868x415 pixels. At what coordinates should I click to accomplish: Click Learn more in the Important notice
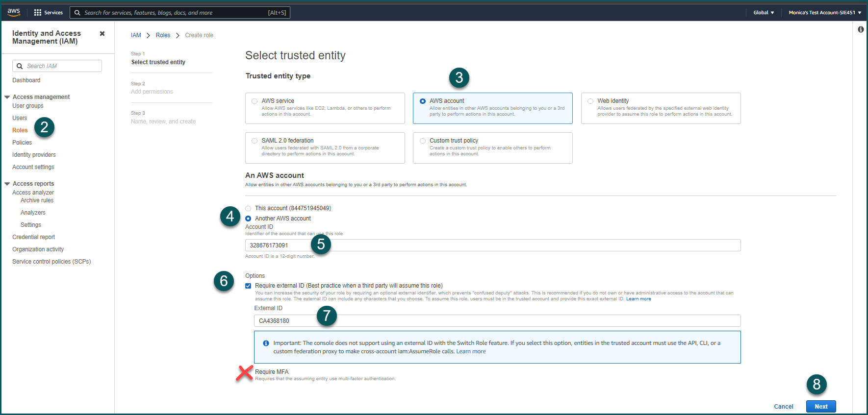tap(471, 351)
